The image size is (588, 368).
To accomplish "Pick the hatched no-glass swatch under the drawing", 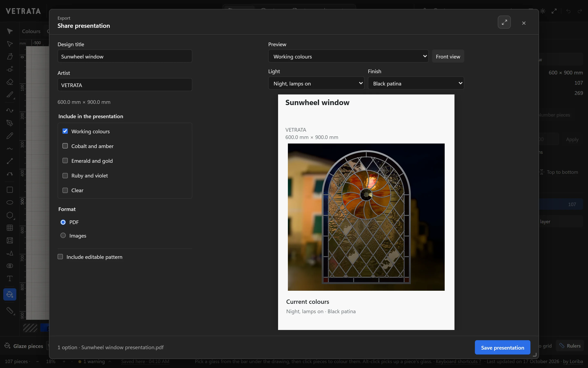I will [x=30, y=328].
